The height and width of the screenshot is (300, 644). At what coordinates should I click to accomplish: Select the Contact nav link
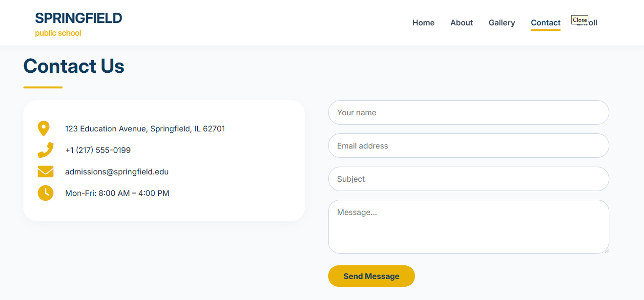coord(545,23)
